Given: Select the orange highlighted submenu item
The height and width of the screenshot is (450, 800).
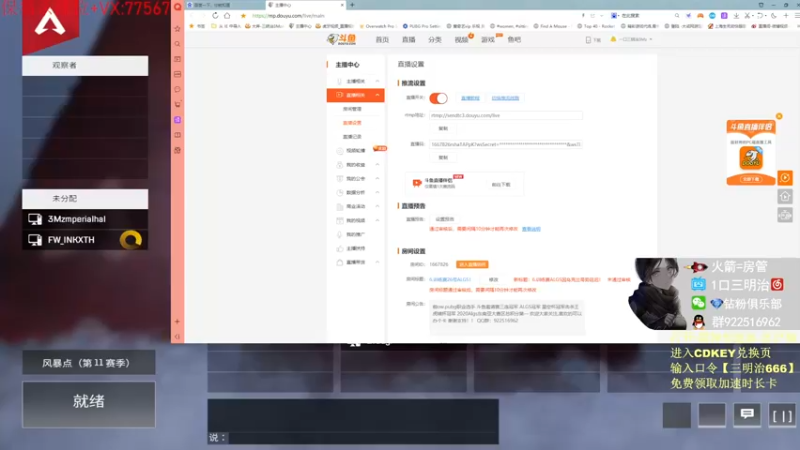Looking at the screenshot, I should (352, 123).
